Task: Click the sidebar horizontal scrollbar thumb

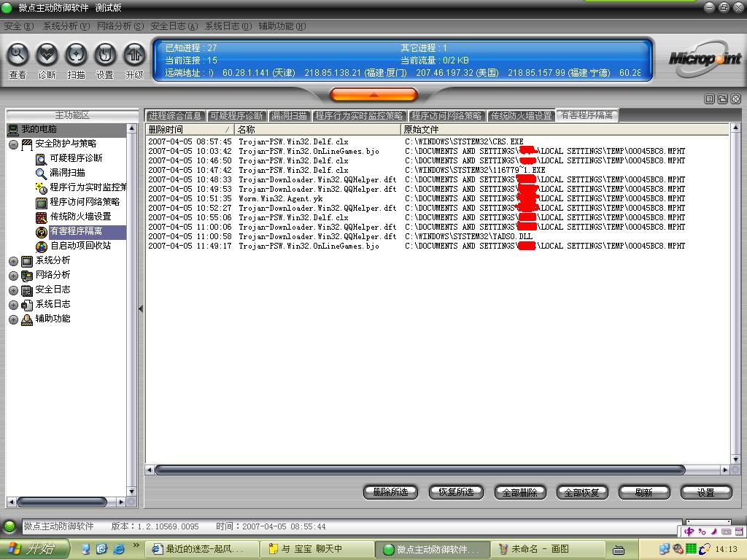Action: click(61, 502)
